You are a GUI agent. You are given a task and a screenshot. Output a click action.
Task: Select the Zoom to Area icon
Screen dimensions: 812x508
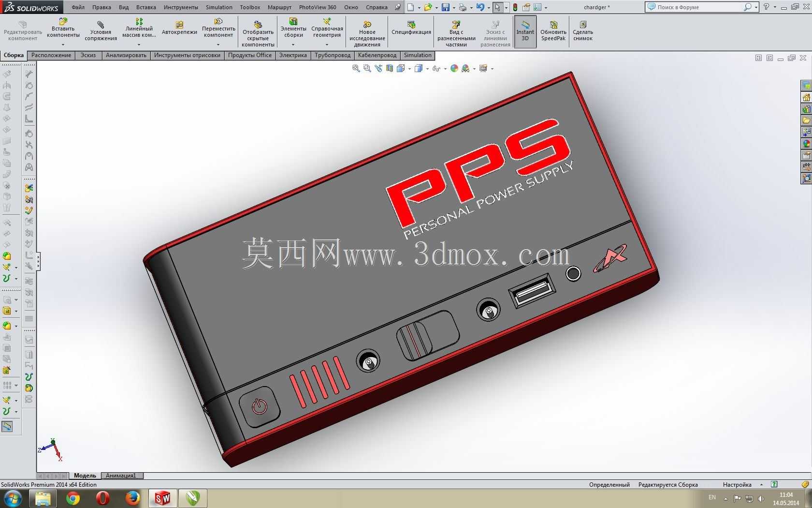(367, 69)
